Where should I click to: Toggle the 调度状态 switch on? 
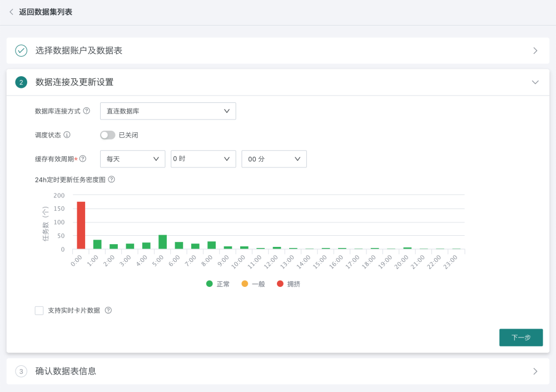[107, 135]
